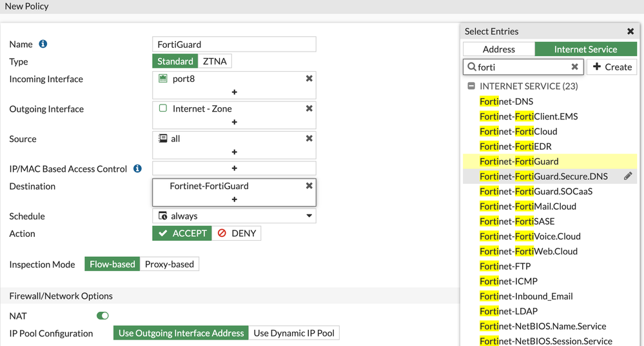Click the Create button
This screenshot has height=346, width=644.
pyautogui.click(x=612, y=66)
